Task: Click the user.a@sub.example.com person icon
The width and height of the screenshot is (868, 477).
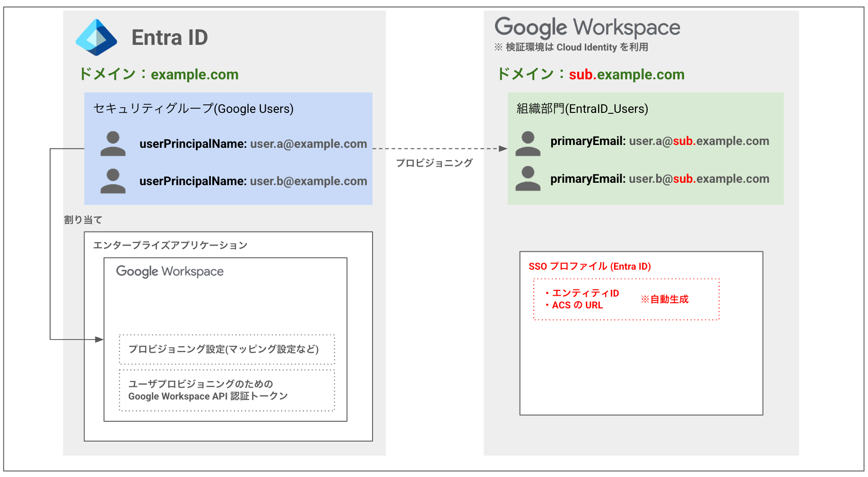Action: pos(528,144)
